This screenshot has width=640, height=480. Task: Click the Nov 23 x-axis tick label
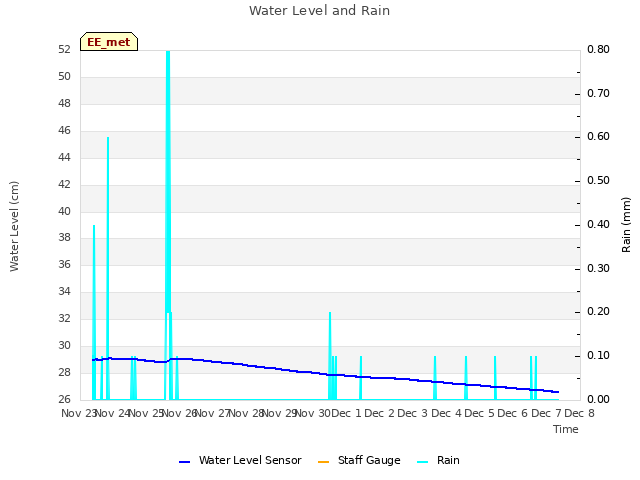click(78, 413)
